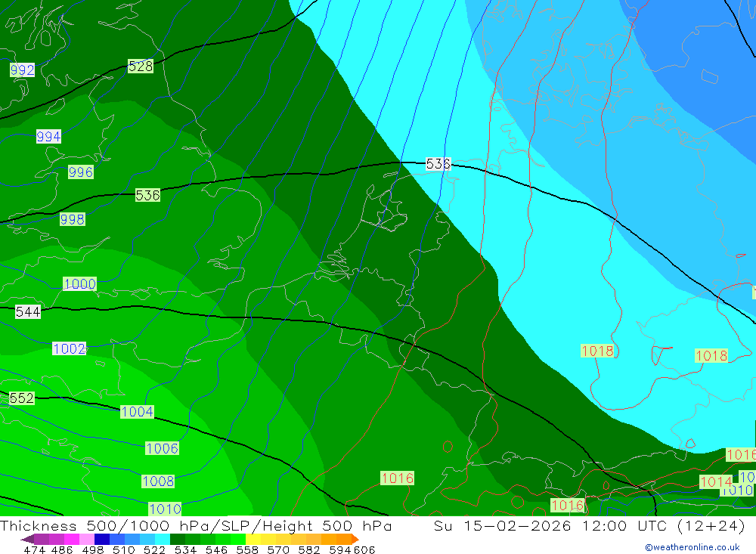
Task: Click the legend value 534
Action: (x=185, y=549)
